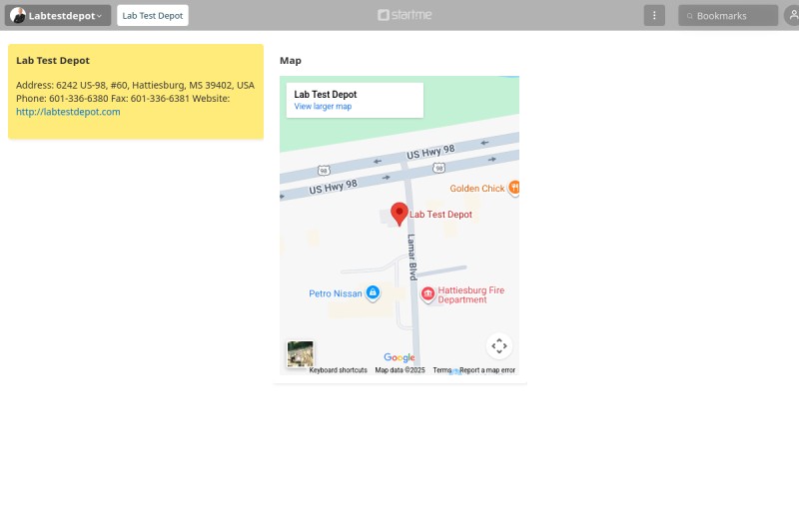Click the Labtestdepot profile avatar
The width and height of the screenshot is (799, 532).
pyautogui.click(x=18, y=15)
